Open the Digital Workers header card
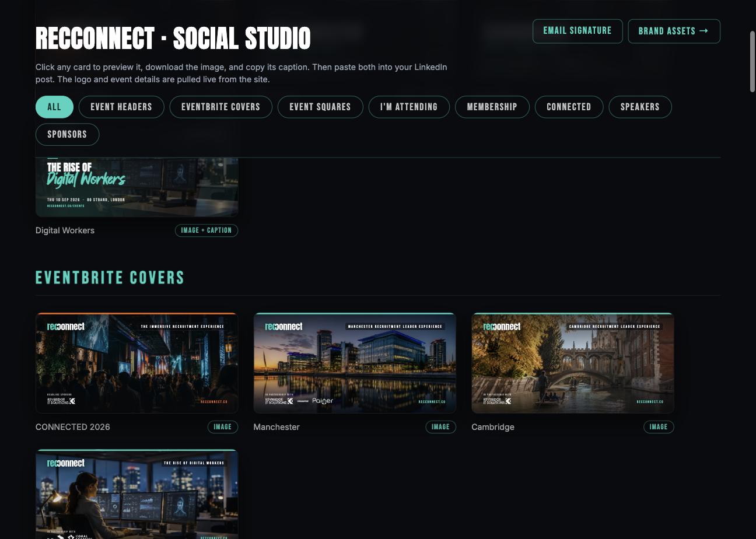 (136, 187)
